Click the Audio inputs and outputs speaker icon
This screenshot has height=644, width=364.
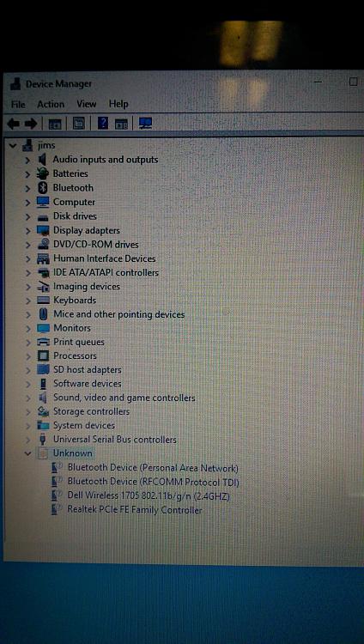pos(43,160)
